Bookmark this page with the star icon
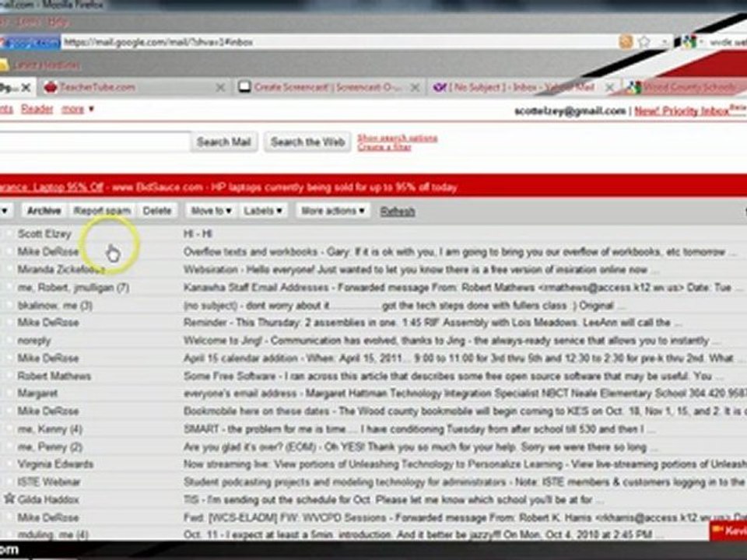 (x=644, y=42)
